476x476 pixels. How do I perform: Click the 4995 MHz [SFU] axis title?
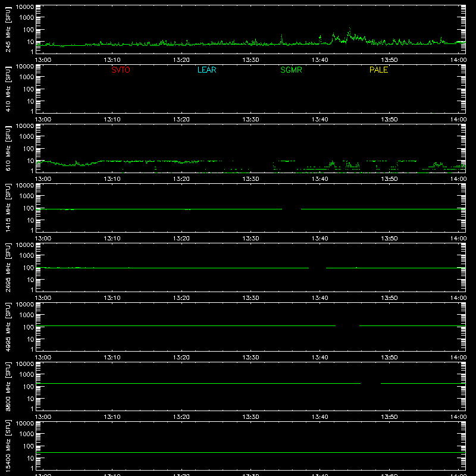click(x=8, y=327)
